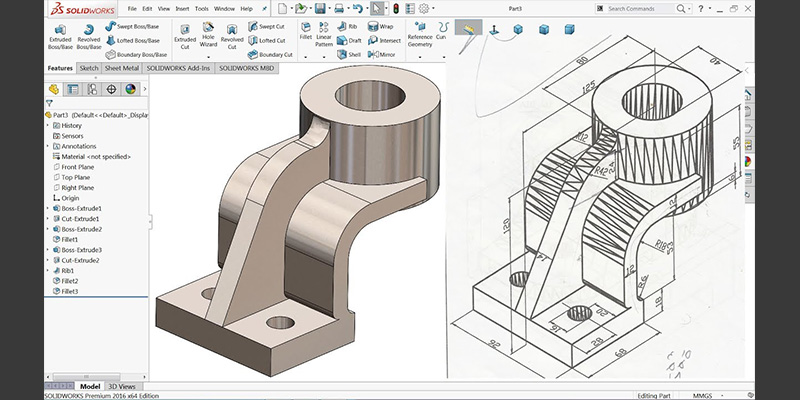
Task: Click the Mirror tool
Action: click(x=382, y=55)
